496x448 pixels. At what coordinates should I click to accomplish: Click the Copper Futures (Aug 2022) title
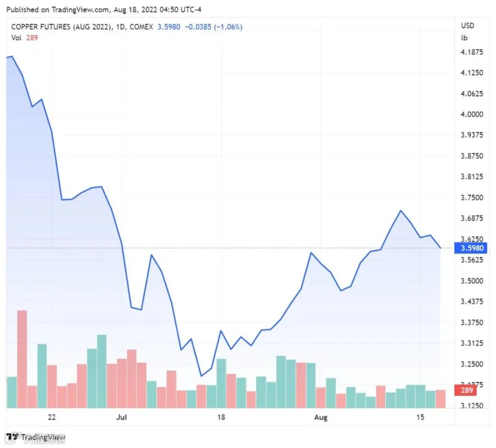62,27
